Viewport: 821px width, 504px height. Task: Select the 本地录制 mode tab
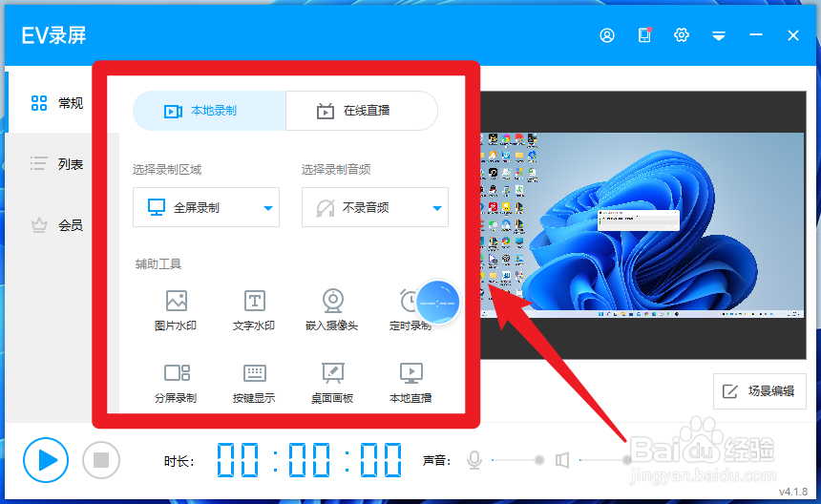point(209,111)
